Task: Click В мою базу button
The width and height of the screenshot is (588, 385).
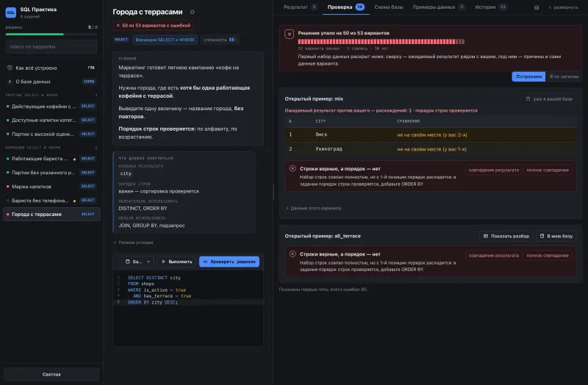Action: point(556,236)
